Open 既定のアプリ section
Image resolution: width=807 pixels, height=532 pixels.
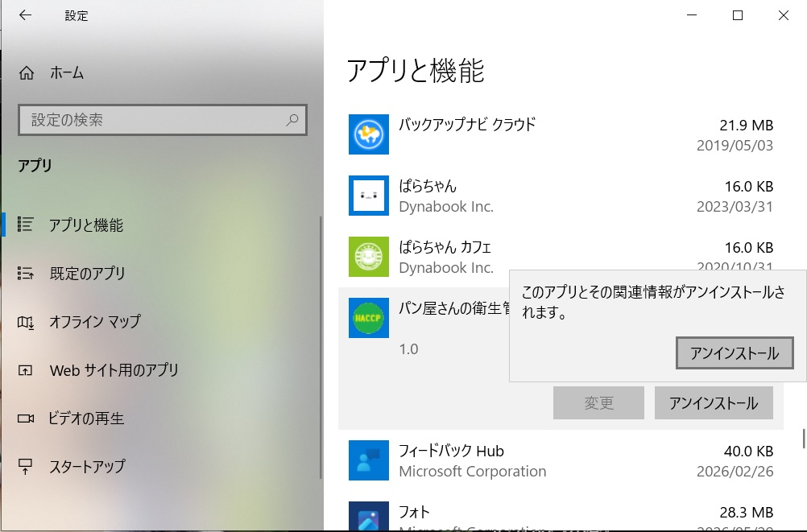point(87,273)
